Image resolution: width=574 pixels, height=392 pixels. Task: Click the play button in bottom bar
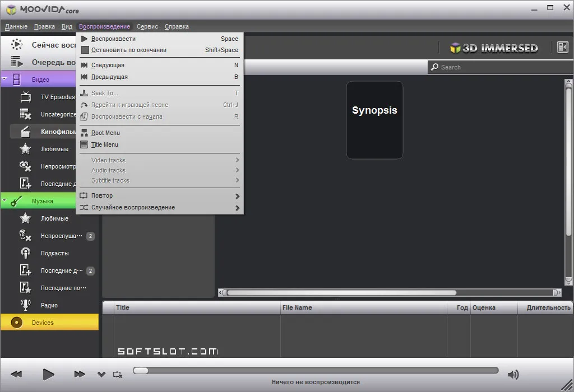pyautogui.click(x=48, y=375)
